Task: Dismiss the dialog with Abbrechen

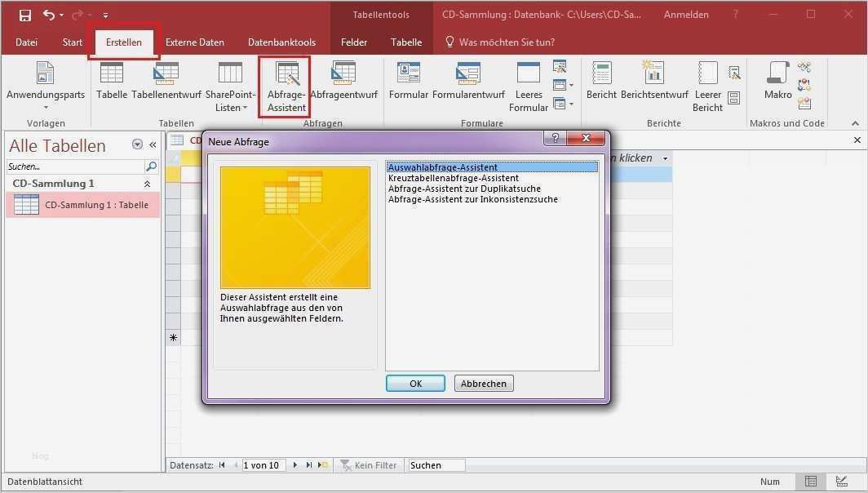Action: tap(483, 383)
